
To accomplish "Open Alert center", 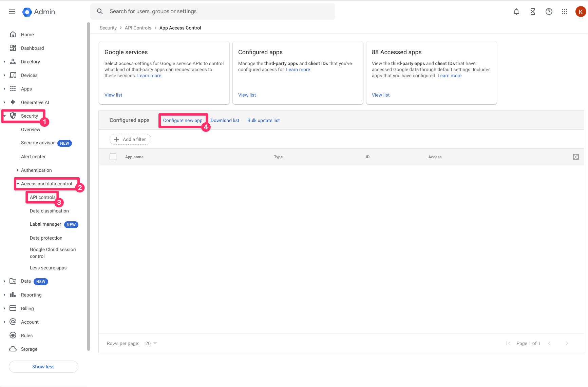I will [33, 157].
